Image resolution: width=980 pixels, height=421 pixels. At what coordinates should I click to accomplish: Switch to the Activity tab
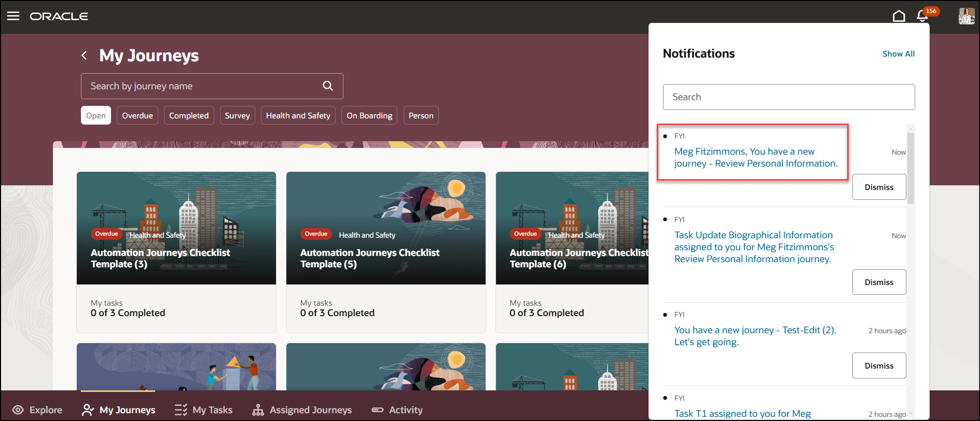coord(397,410)
